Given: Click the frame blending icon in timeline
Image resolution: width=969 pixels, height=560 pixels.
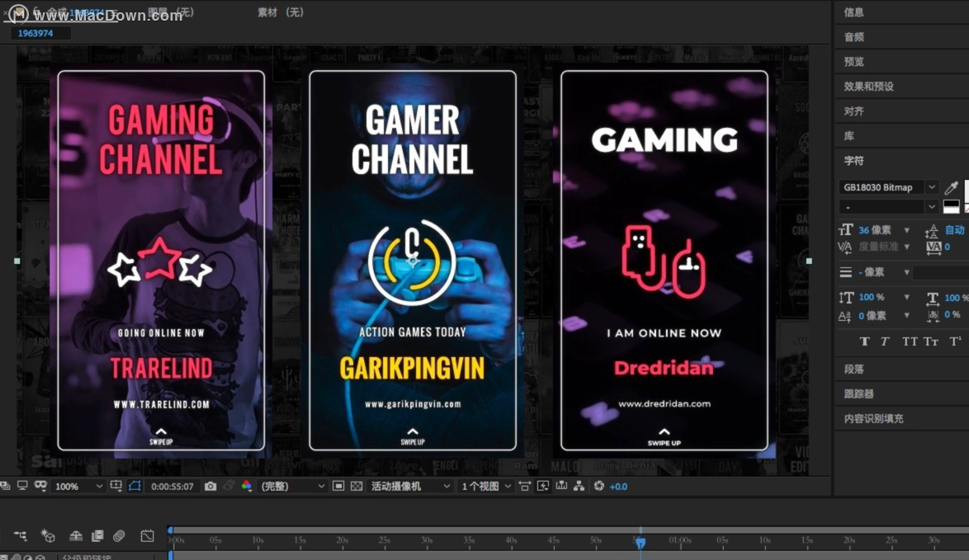Looking at the screenshot, I should tap(97, 535).
